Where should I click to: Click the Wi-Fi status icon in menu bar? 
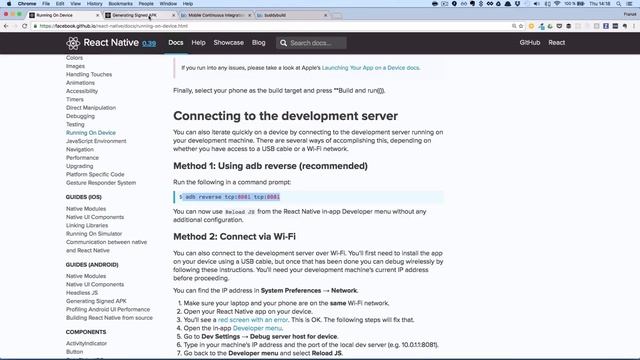pos(557,4)
